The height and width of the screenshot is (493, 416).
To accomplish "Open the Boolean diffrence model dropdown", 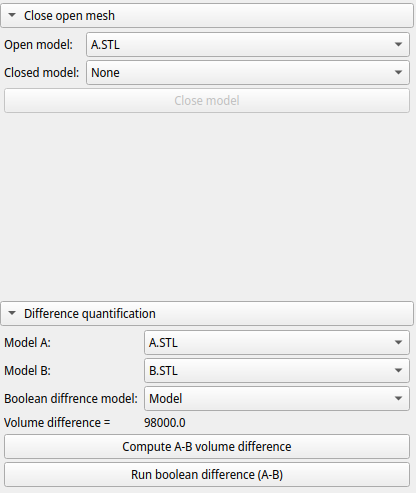I will [x=277, y=398].
